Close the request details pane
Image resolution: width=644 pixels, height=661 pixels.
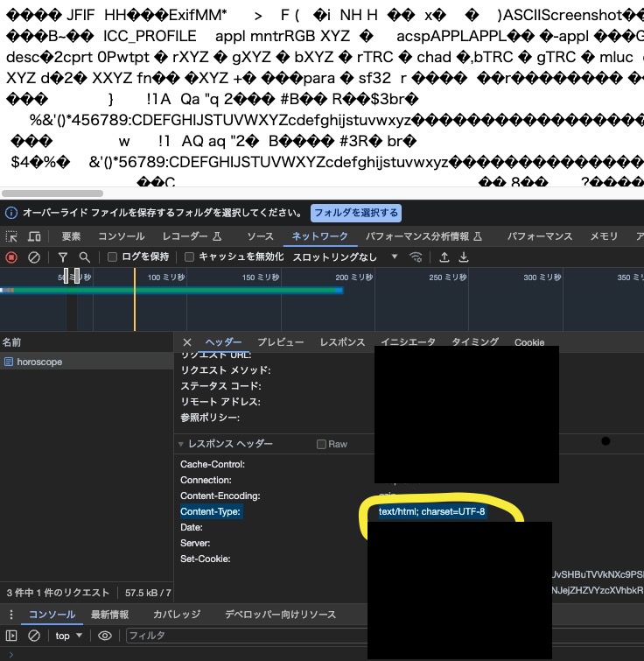(187, 342)
